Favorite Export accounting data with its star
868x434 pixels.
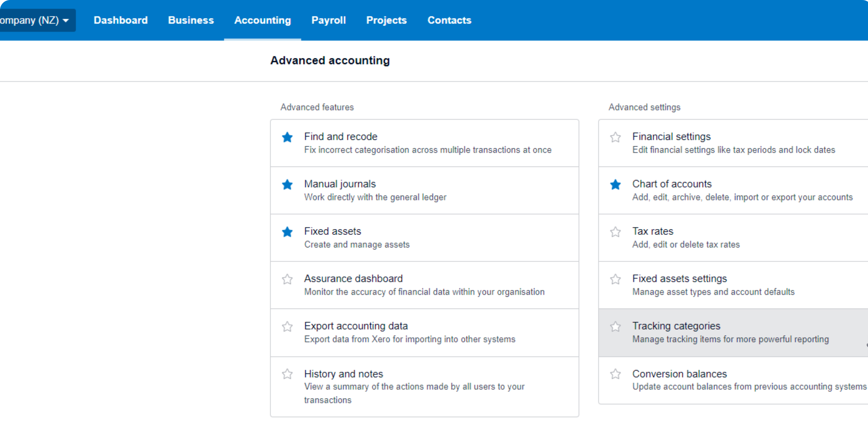[287, 326]
